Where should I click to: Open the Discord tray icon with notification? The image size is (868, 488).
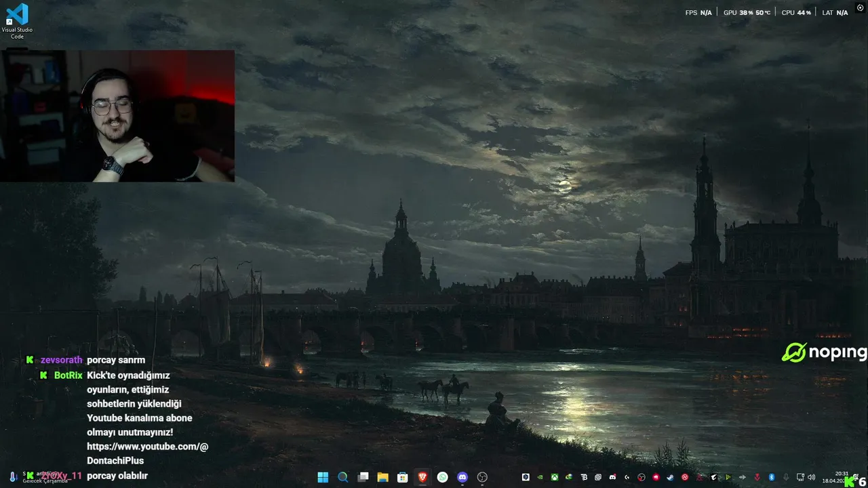tap(613, 477)
